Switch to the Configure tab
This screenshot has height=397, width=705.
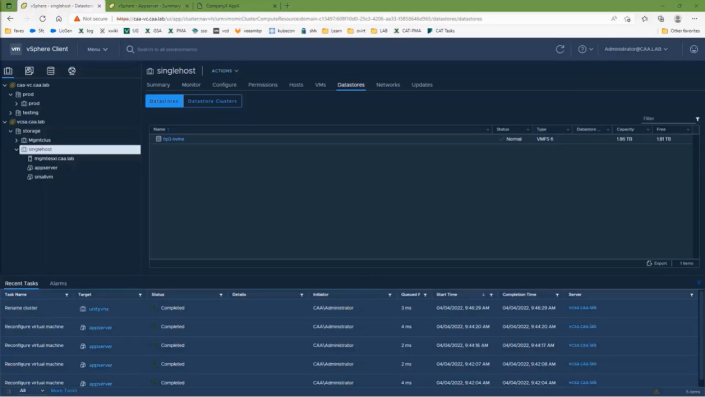224,85
